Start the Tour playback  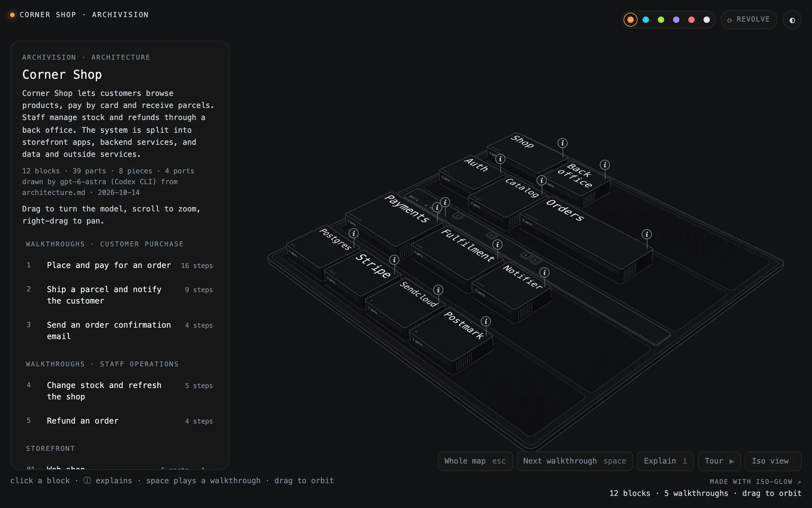pyautogui.click(x=719, y=461)
